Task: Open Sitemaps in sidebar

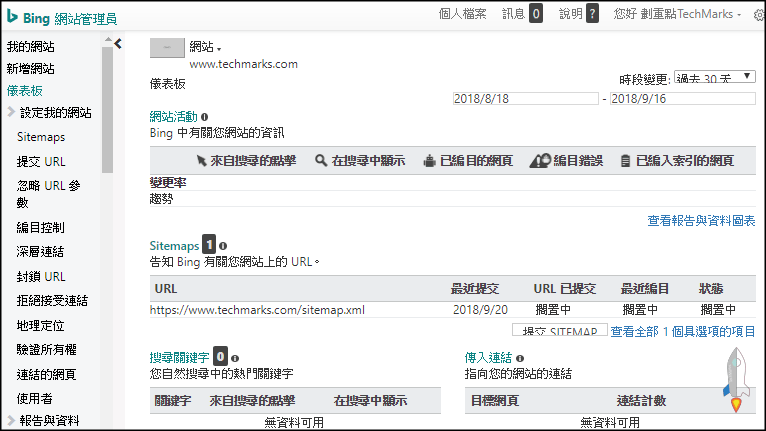Action: click(41, 137)
